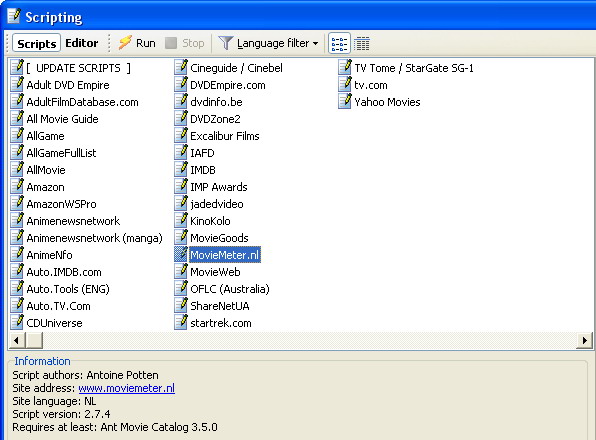This screenshot has height=440, width=596.
Task: Click the Amazon script icon
Action: tap(17, 187)
